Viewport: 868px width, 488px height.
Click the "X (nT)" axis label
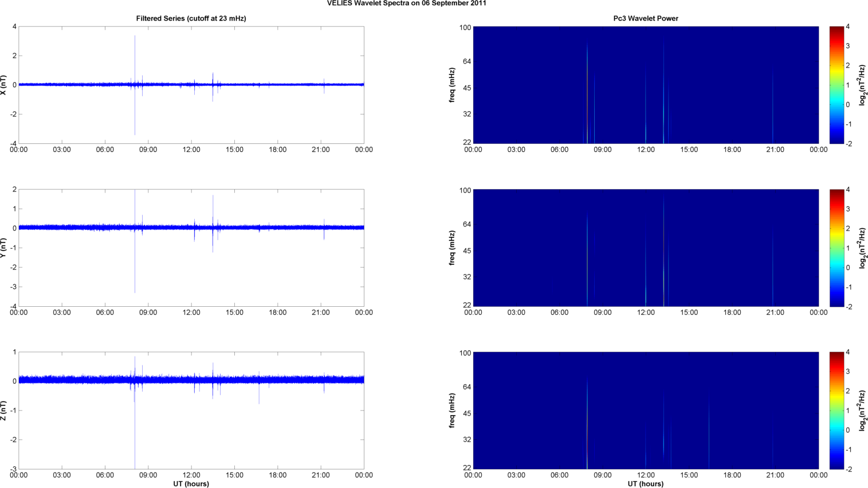click(4, 85)
